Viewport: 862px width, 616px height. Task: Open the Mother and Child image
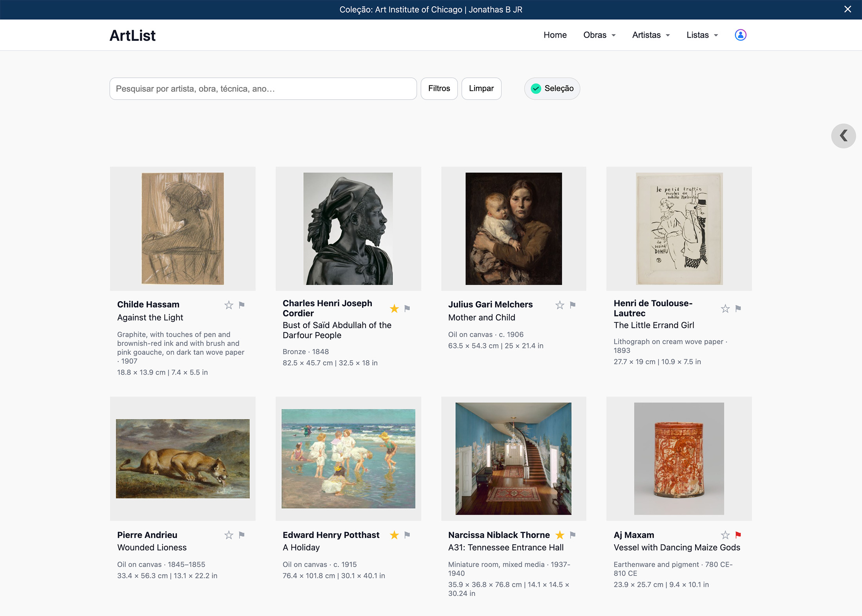coord(514,229)
